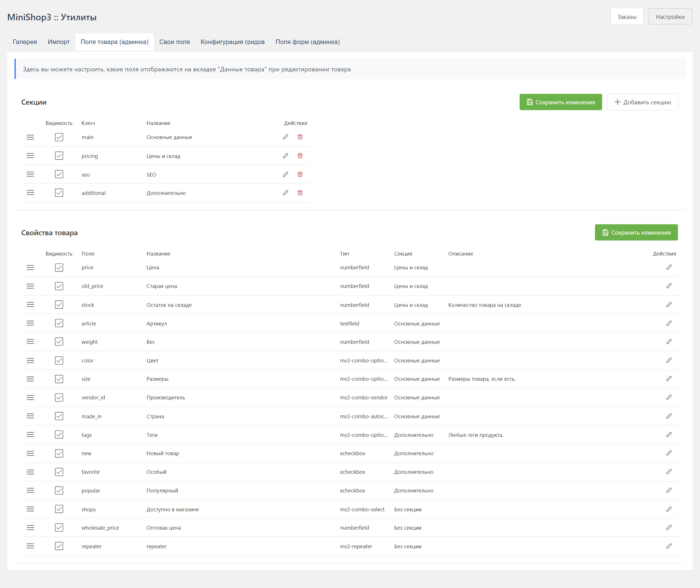Save changes in Свойства товара panel
Screen dimensions: 700x588
click(636, 232)
